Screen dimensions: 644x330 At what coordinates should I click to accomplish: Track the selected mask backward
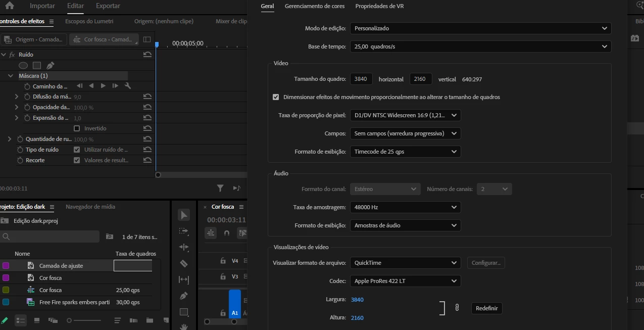91,86
